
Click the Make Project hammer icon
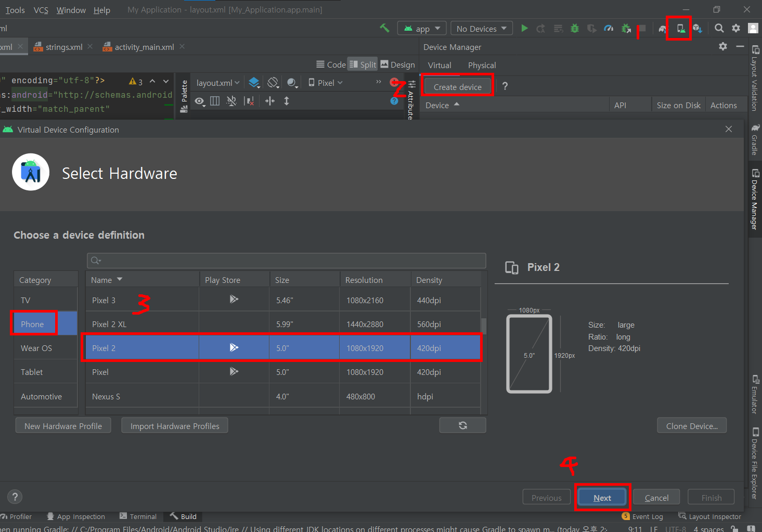point(384,28)
